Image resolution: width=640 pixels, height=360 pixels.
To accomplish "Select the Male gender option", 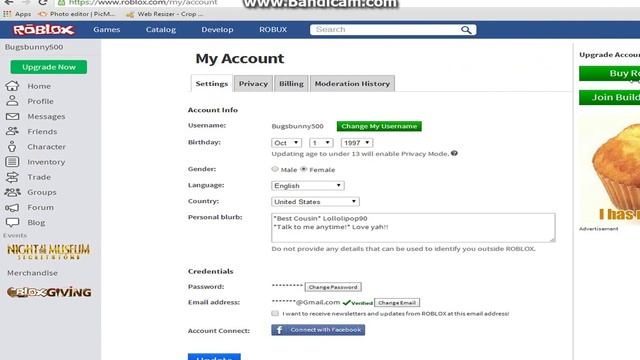I will [275, 169].
